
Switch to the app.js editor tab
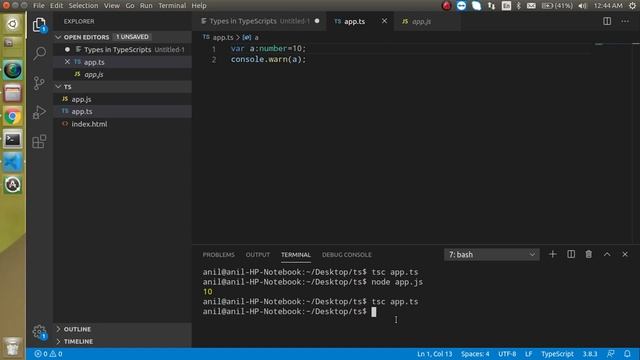[427, 21]
